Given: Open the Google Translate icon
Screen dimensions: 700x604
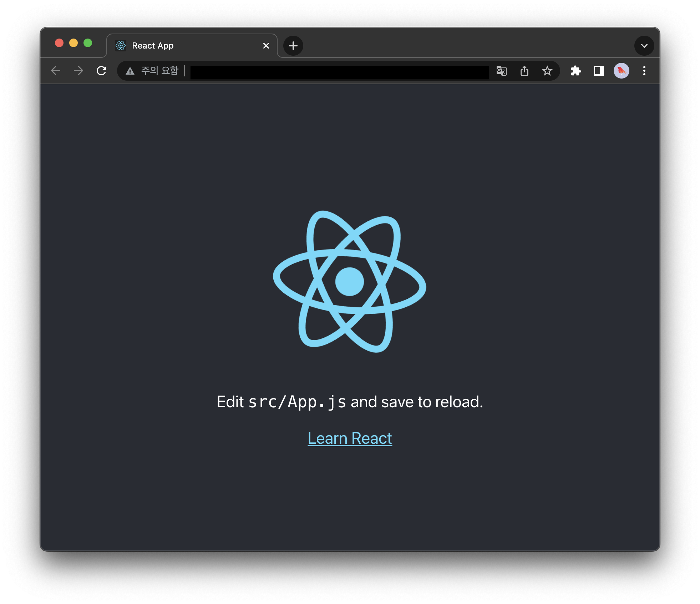Looking at the screenshot, I should coord(502,71).
